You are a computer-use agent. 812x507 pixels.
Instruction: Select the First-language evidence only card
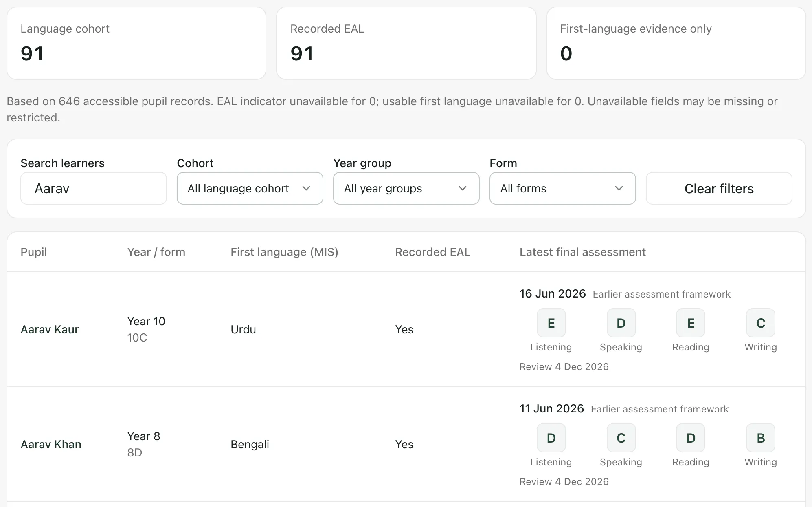[676, 43]
